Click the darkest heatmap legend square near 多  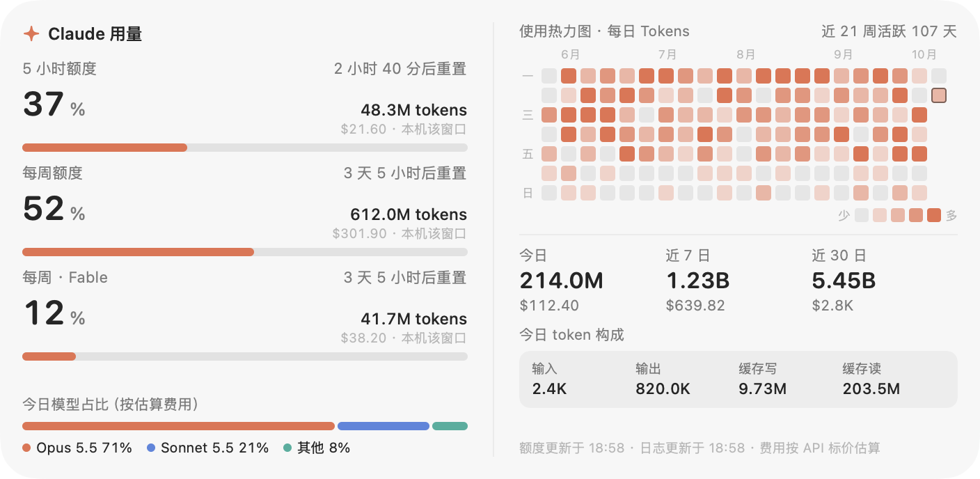(x=934, y=215)
